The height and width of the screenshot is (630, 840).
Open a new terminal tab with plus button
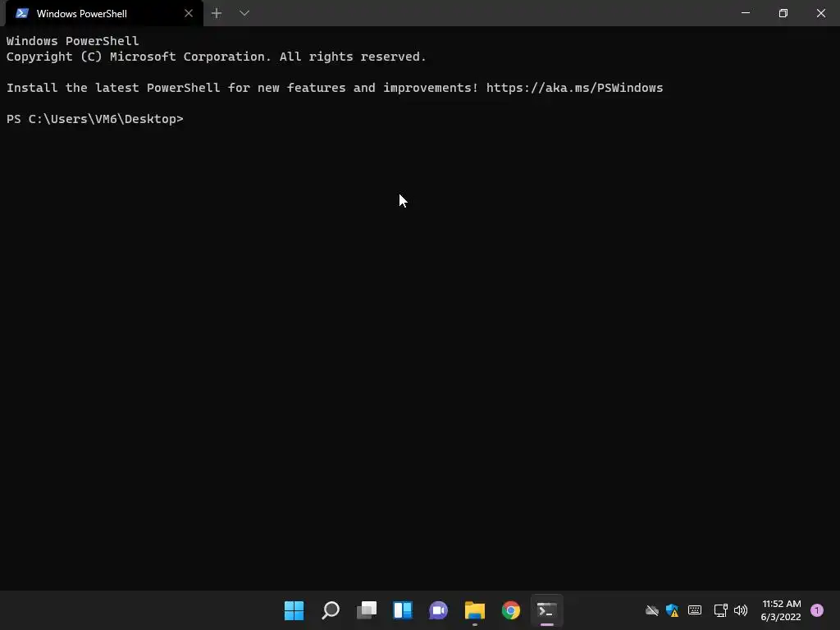[217, 13]
